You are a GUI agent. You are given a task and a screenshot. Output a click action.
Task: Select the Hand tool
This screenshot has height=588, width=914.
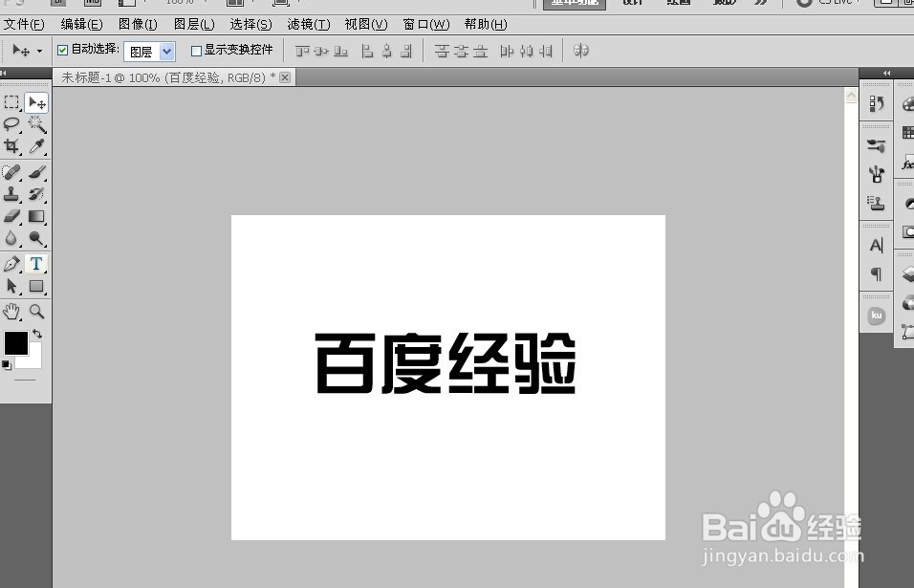[x=12, y=312]
